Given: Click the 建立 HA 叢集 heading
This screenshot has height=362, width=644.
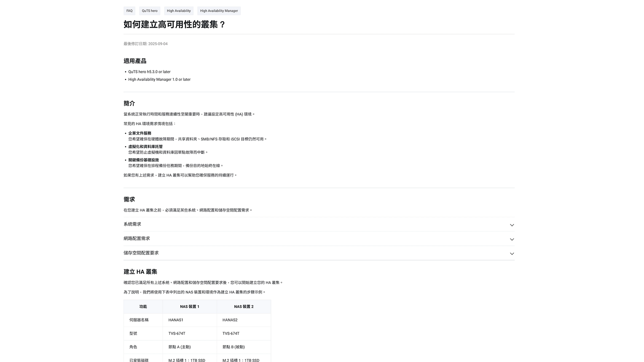Looking at the screenshot, I should (140, 272).
